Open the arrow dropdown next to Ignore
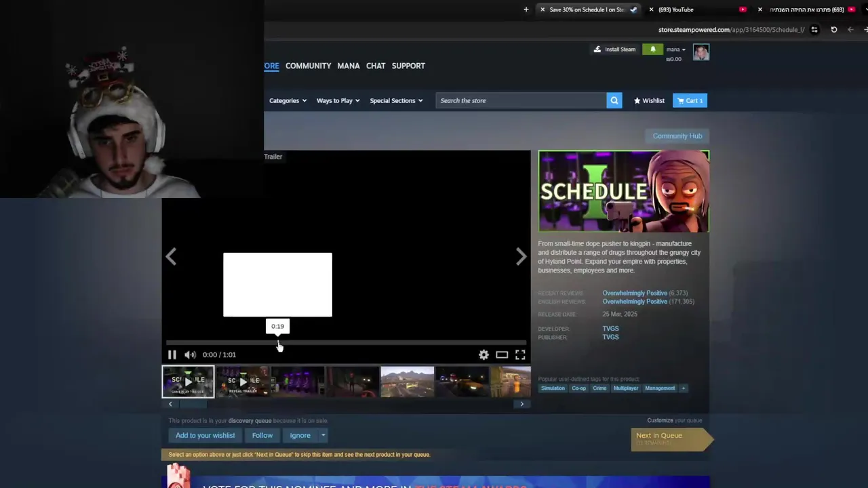Viewport: 868px width, 488px height. tap(323, 435)
